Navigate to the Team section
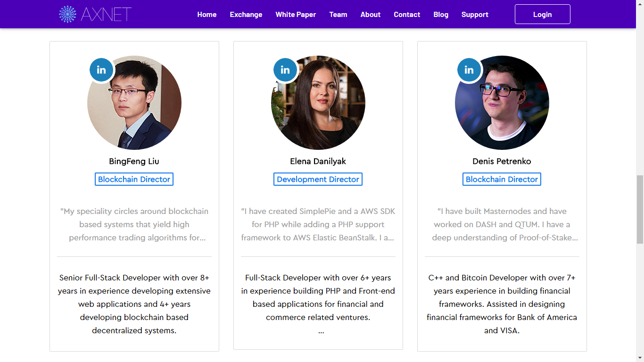Image resolution: width=644 pixels, height=362 pixels. [338, 15]
